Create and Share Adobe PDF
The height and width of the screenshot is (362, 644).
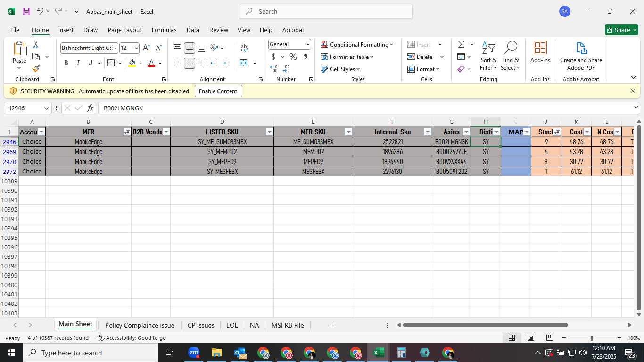pos(581,56)
